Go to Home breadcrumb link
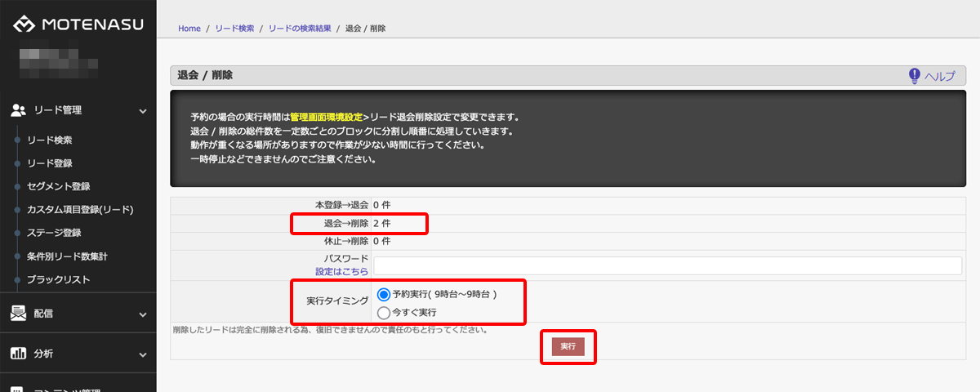This screenshot has width=980, height=392. (189, 29)
